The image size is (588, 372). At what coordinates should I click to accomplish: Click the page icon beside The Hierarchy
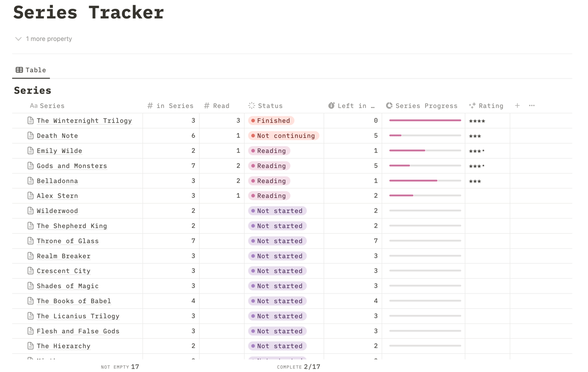coord(31,346)
